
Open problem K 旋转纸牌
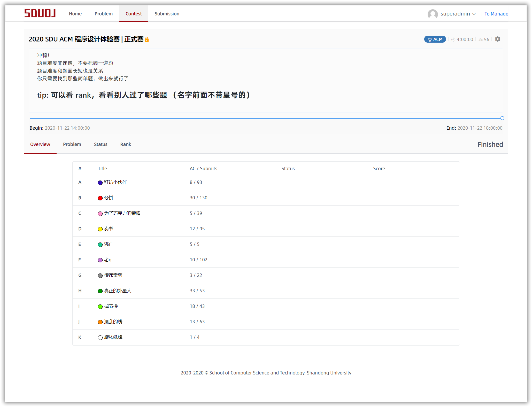pos(113,337)
